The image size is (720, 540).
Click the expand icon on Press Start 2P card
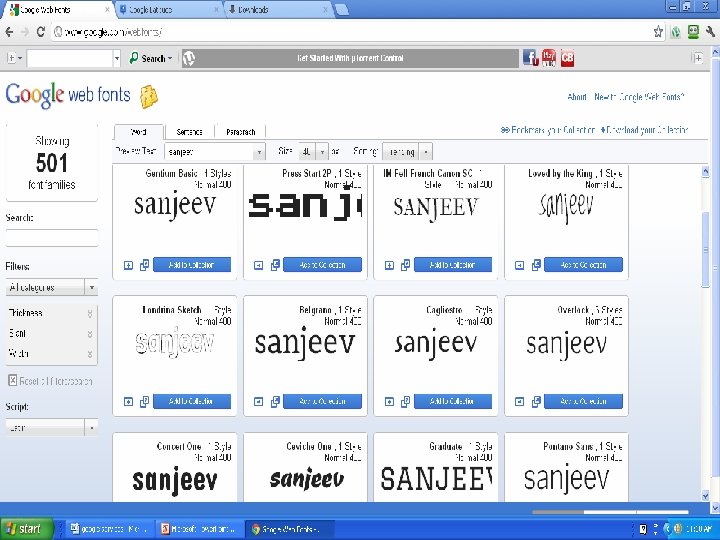coord(259,265)
